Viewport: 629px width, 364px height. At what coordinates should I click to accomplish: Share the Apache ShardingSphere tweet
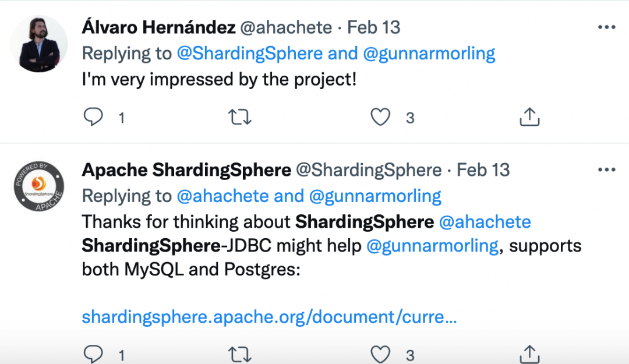point(529,353)
